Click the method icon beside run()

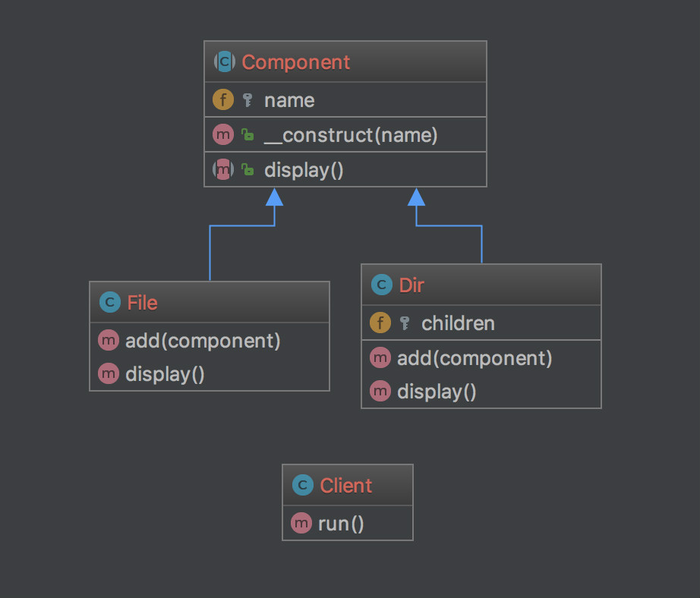point(301,524)
